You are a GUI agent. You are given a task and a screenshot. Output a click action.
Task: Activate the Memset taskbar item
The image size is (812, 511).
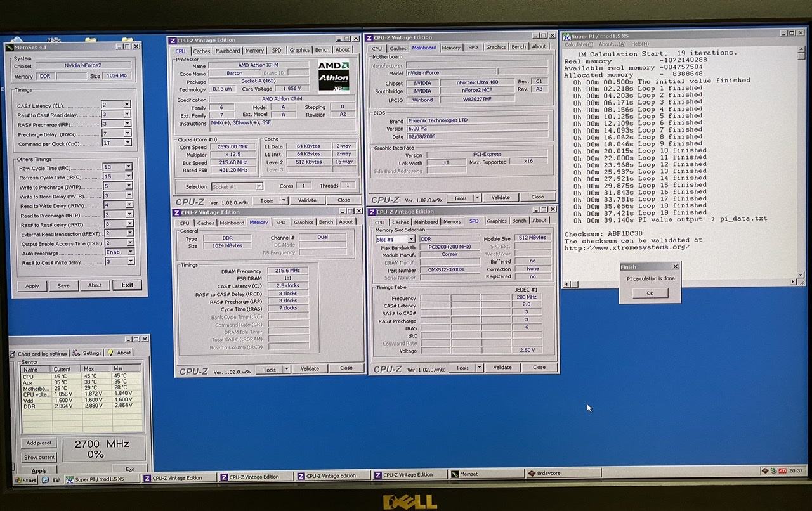pos(485,474)
